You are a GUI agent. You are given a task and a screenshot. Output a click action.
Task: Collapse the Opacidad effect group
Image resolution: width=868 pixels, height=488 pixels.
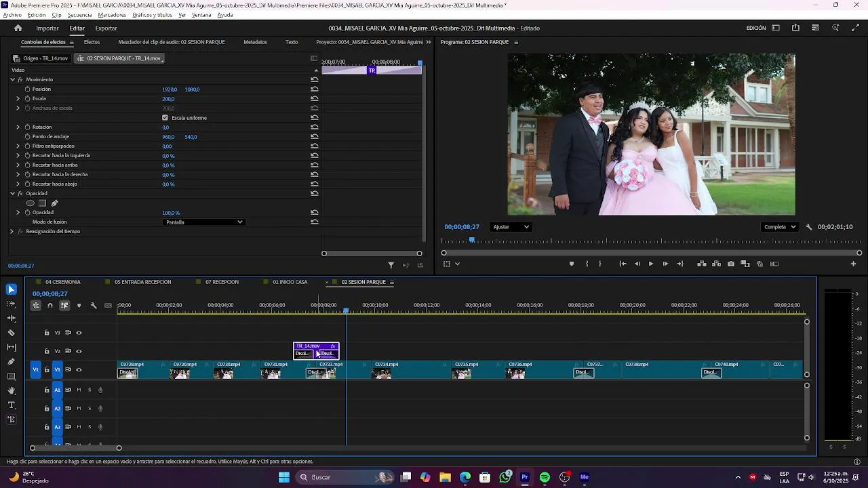(12, 193)
